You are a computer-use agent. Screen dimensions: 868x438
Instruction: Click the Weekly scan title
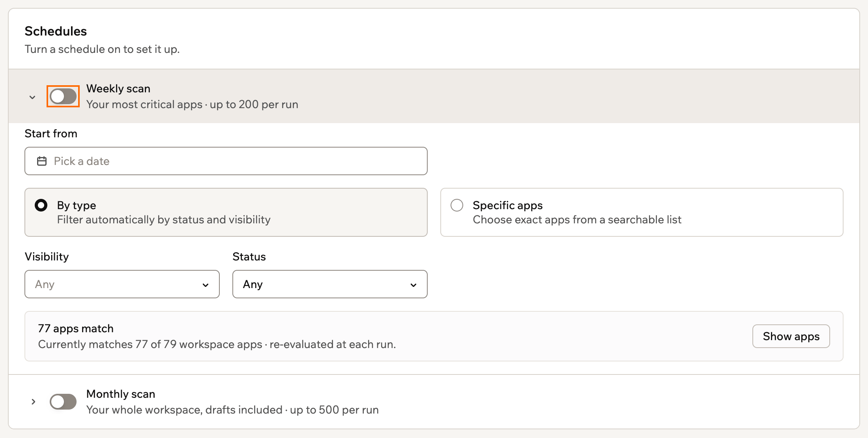click(118, 88)
